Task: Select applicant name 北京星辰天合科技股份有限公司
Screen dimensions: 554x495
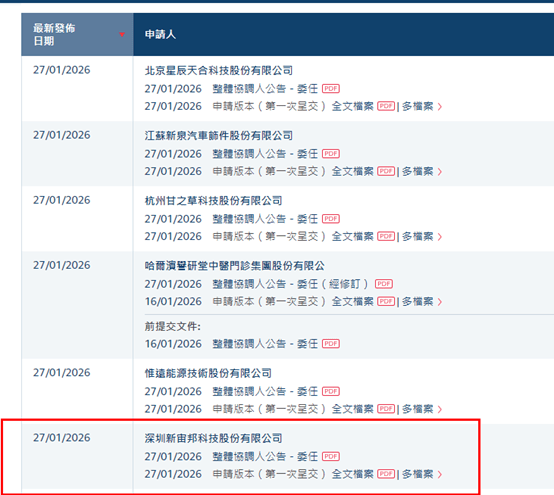Action: [219, 71]
